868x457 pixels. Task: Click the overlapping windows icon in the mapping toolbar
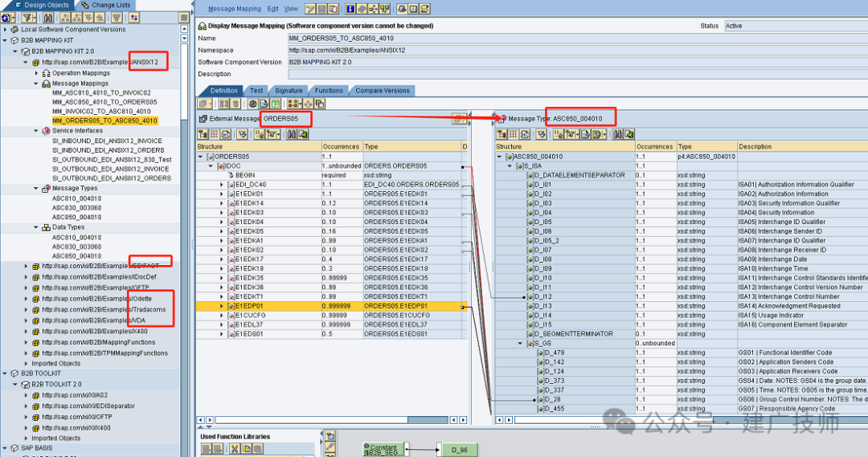coord(320,104)
